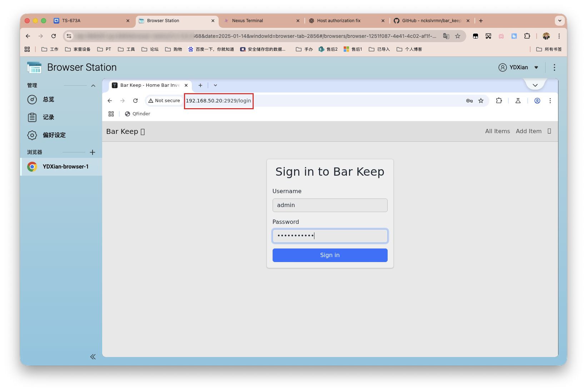587x392 pixels.
Task: Expand the YDXian account dropdown
Action: point(536,67)
